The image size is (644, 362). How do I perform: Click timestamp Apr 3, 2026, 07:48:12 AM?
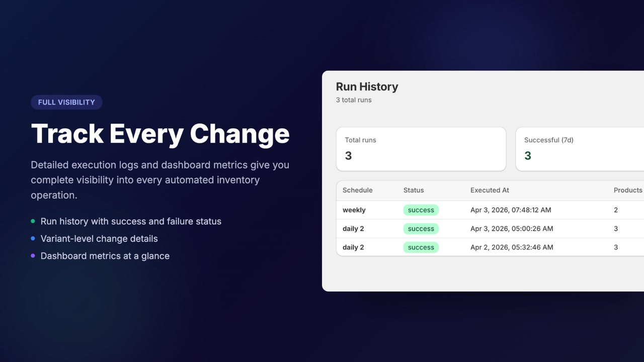pos(512,210)
